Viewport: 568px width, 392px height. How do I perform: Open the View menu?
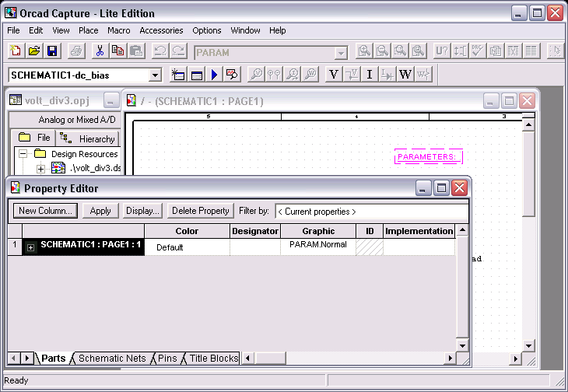(61, 30)
